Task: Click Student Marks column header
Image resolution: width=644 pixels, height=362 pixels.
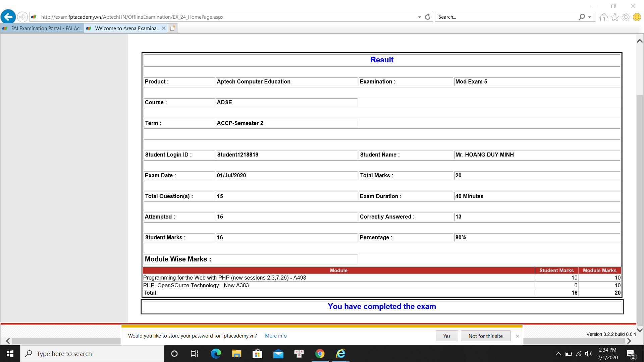Action: tap(556, 270)
